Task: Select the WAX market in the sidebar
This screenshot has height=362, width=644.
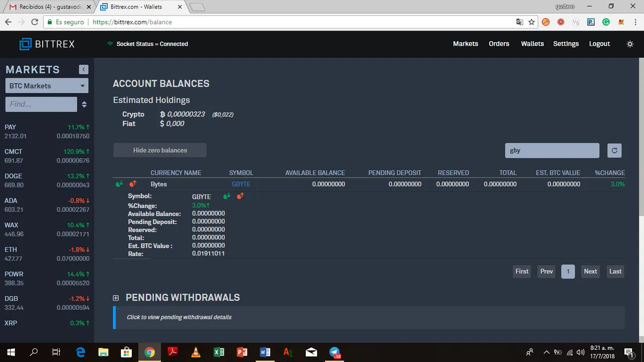Action: point(47,229)
